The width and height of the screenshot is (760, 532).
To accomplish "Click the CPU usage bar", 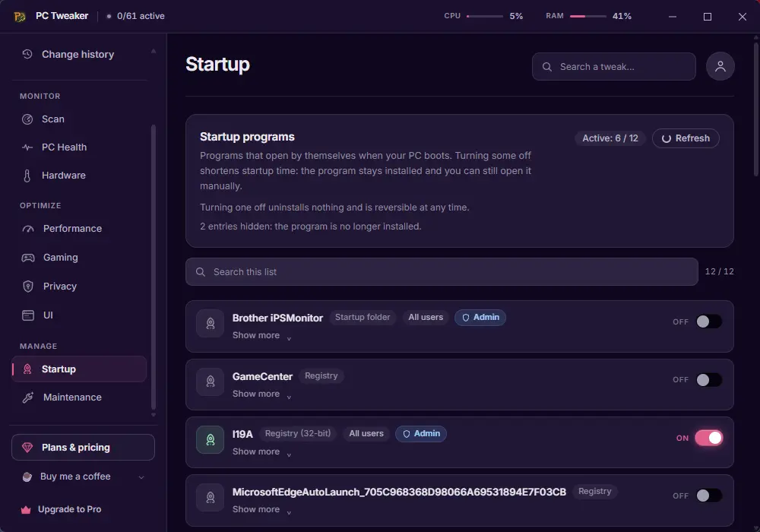I will click(485, 17).
